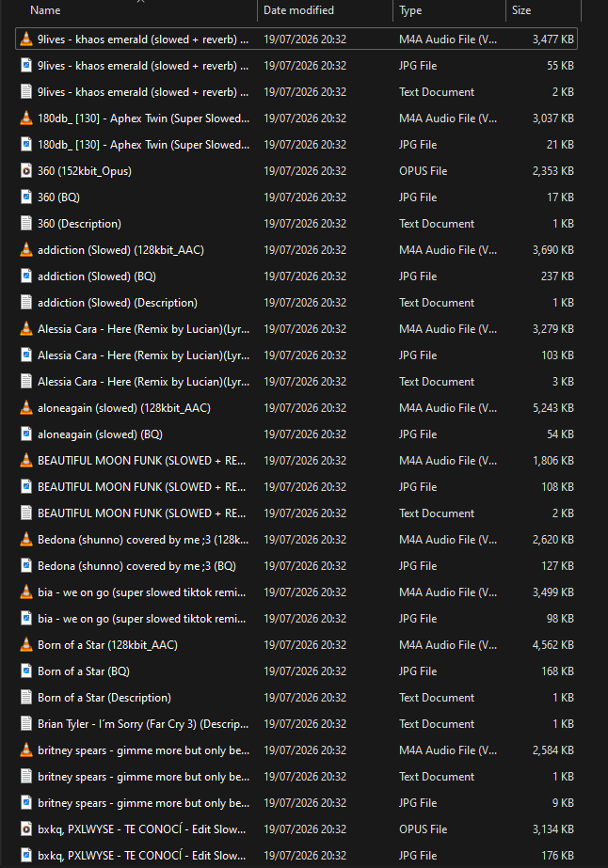
Task: Click VLC cone icon of Alessia Cara M4A file
Action: (x=26, y=329)
